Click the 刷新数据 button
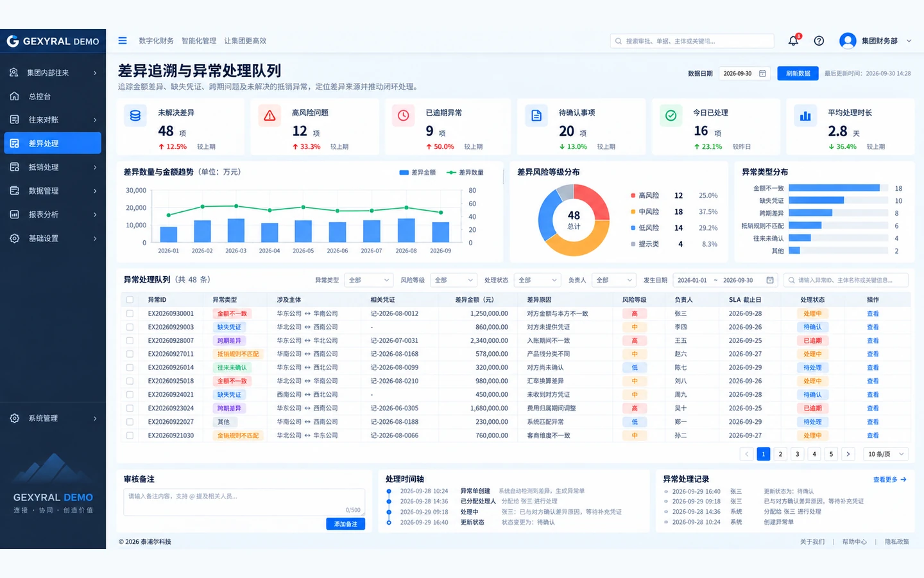The image size is (924, 578). [x=798, y=73]
